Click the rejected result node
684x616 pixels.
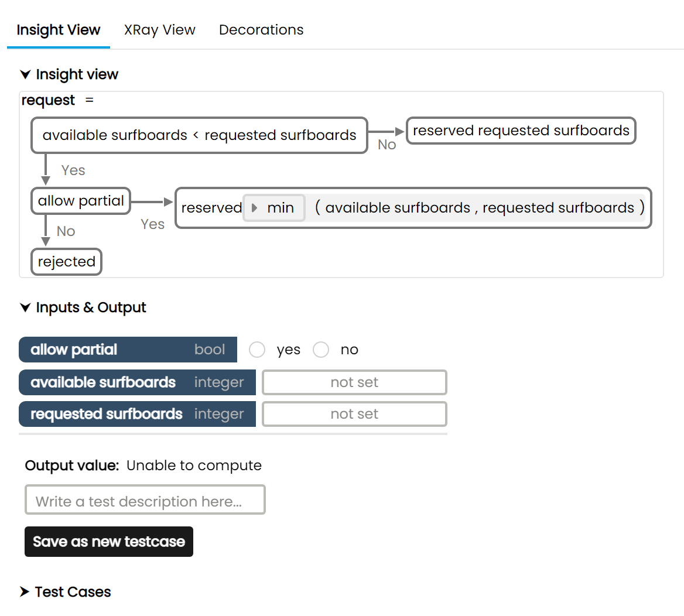[66, 262]
